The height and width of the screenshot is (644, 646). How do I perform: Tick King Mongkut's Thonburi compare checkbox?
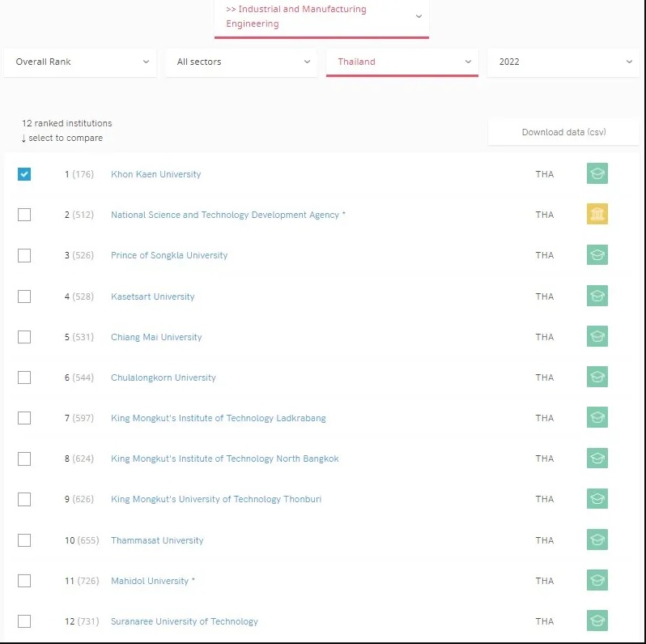(x=24, y=499)
